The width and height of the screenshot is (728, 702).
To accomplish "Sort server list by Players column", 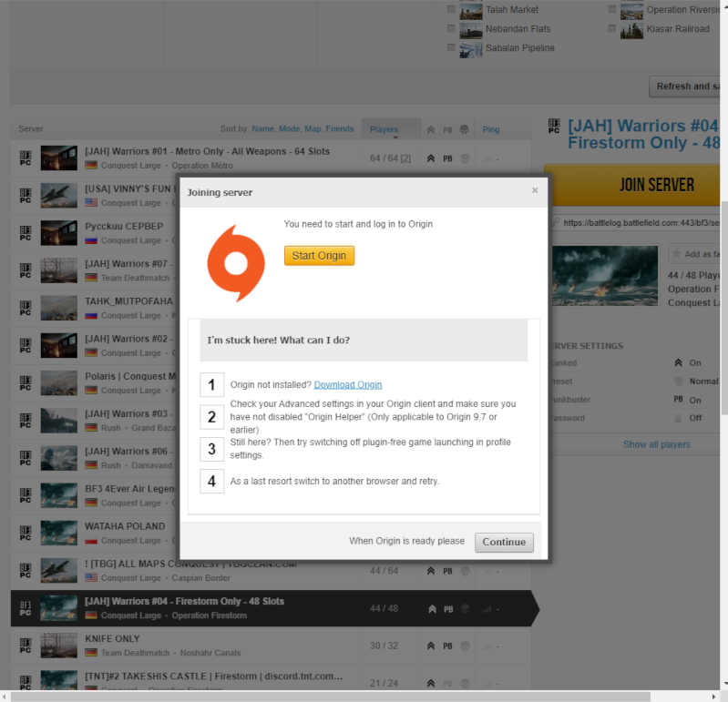I will tap(385, 129).
